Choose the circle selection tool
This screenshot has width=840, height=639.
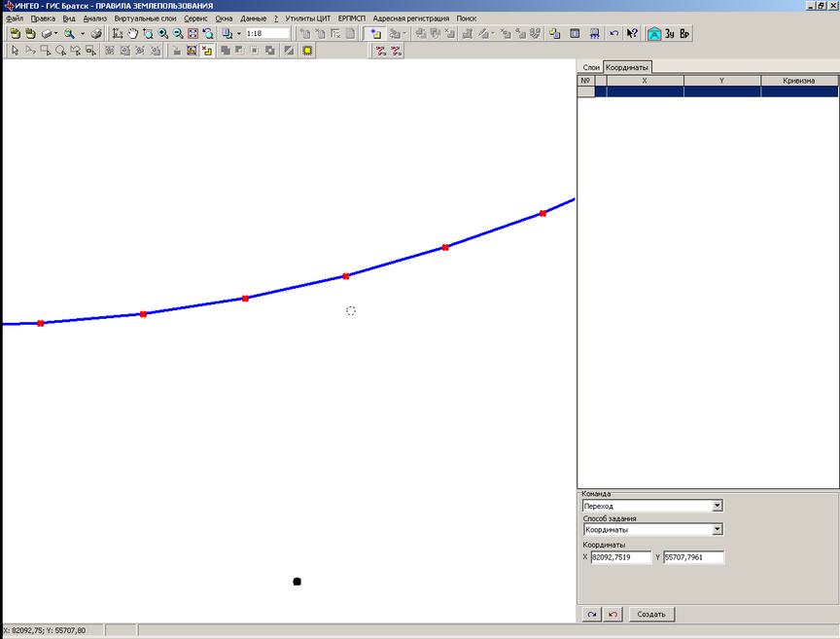[x=60, y=51]
